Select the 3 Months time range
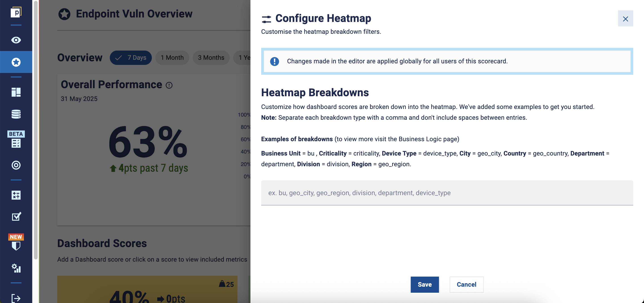The height and width of the screenshot is (303, 644). pos(211,58)
